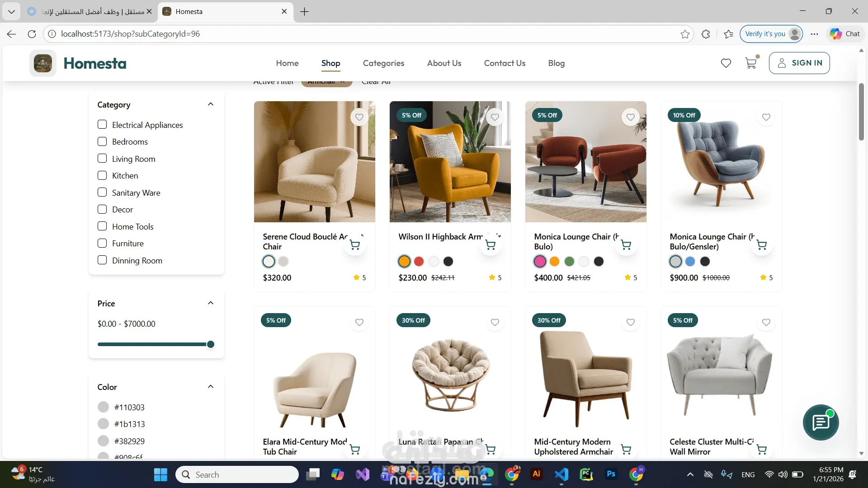
Task: Open the Blog page from navigation
Action: click(556, 63)
